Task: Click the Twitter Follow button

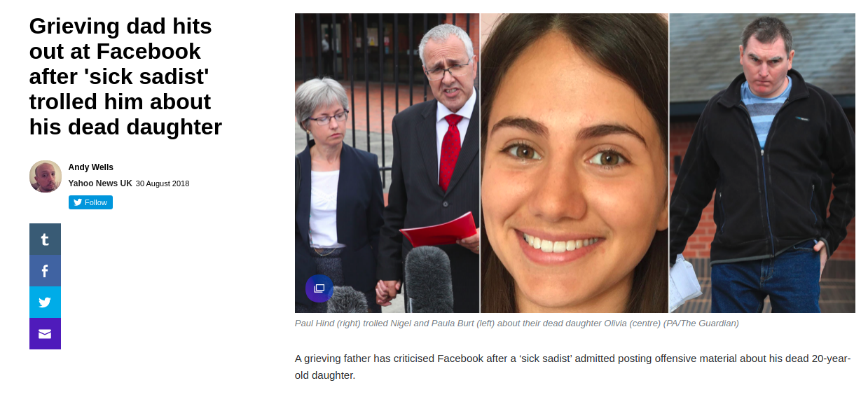Action: 90,202
